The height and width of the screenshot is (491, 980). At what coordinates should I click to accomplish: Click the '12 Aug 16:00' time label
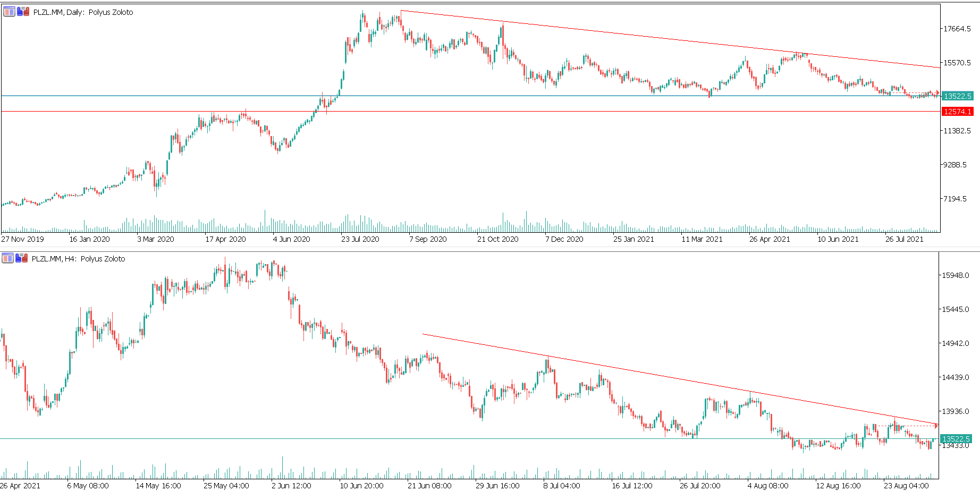(838, 486)
